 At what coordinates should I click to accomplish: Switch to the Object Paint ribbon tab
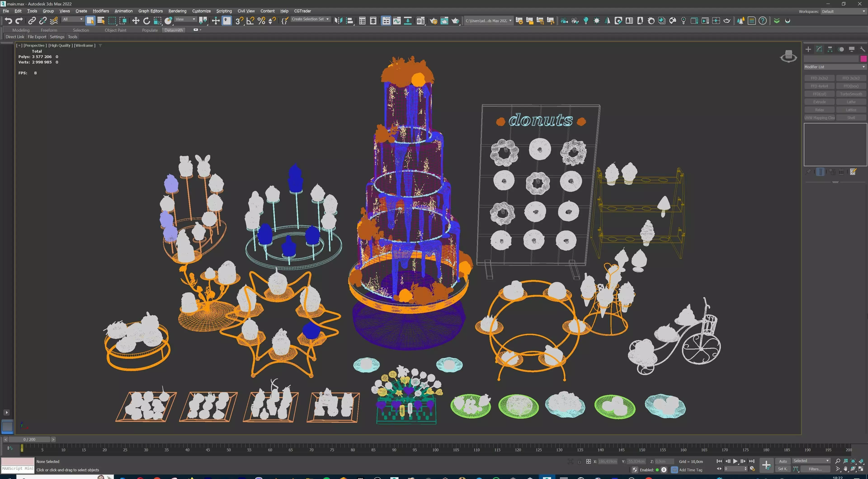coord(115,30)
